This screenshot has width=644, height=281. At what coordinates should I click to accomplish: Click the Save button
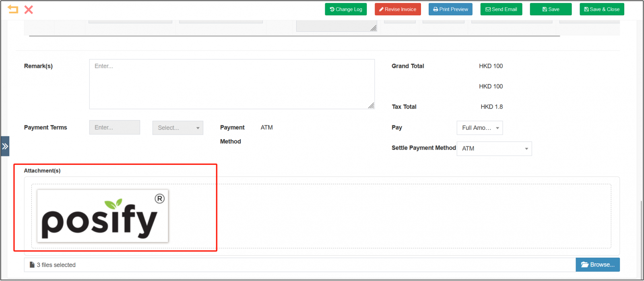pyautogui.click(x=551, y=9)
